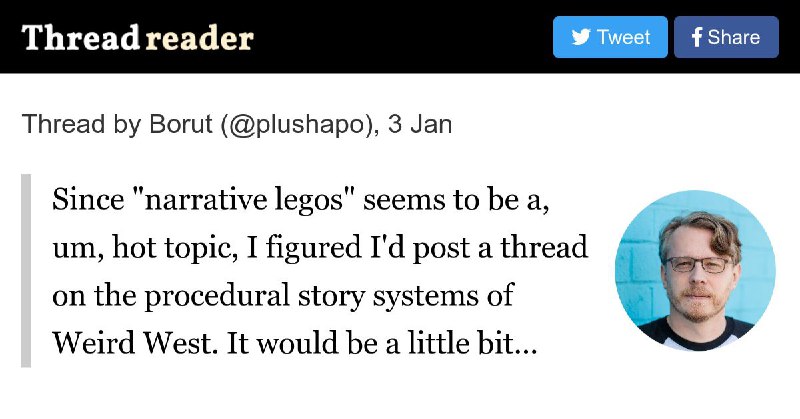Click empty black header bar area
This screenshot has height=419, width=800.
[x=403, y=37]
